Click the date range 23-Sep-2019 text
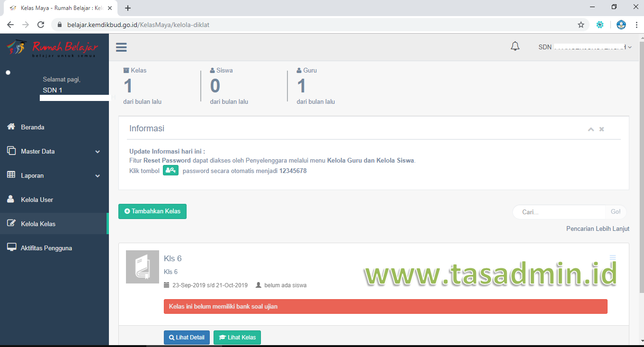This screenshot has height=347, width=644. [210, 285]
